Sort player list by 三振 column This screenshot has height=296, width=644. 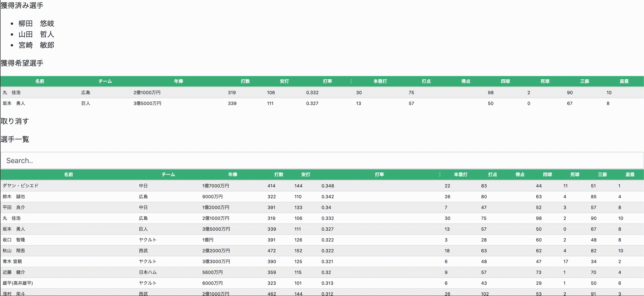602,175
